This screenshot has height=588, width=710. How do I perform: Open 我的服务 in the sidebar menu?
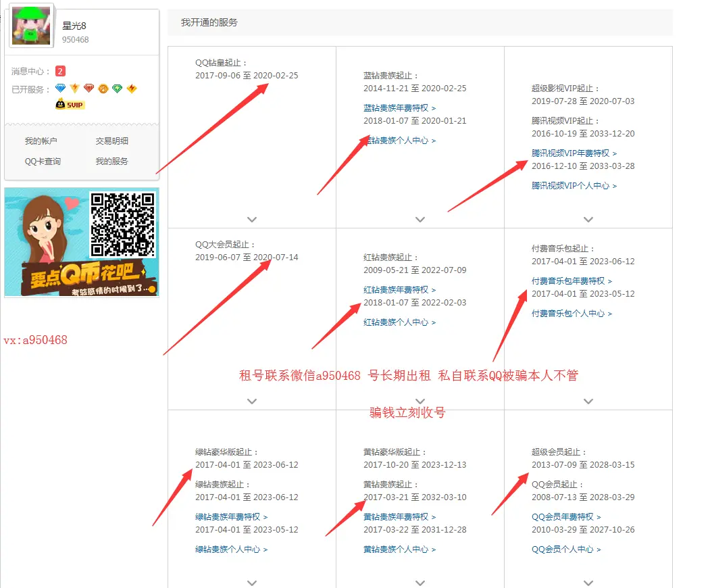coord(112,162)
